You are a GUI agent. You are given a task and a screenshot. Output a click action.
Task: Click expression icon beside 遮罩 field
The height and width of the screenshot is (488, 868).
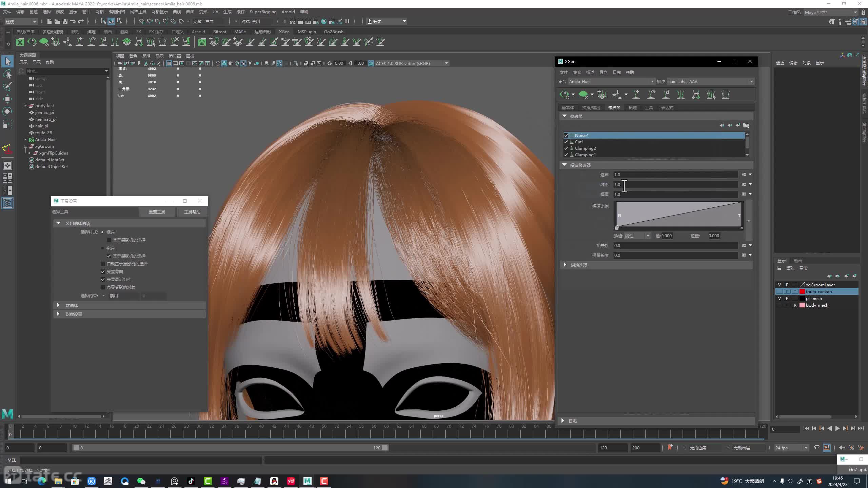click(x=744, y=175)
